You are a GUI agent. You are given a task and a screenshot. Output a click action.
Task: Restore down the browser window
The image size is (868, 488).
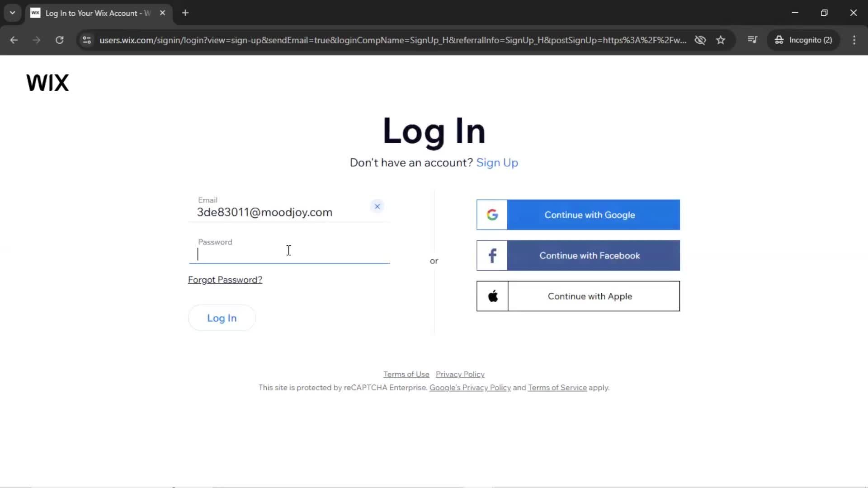tap(824, 13)
